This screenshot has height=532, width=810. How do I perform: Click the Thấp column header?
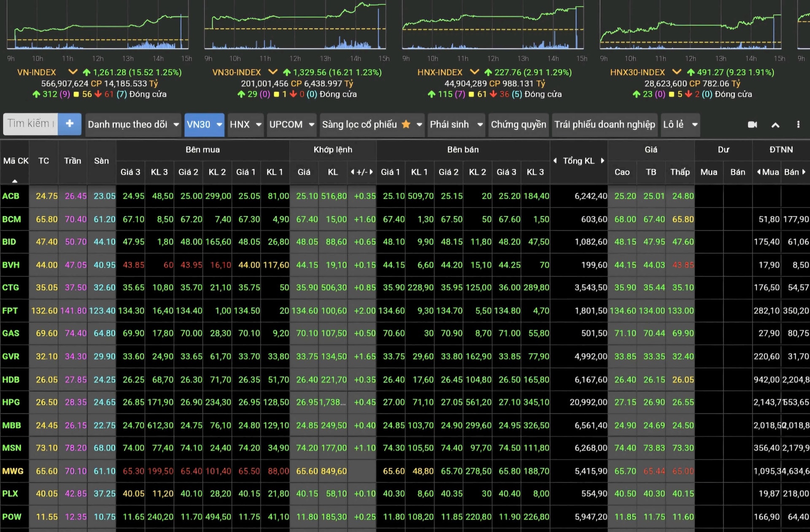[x=680, y=172]
